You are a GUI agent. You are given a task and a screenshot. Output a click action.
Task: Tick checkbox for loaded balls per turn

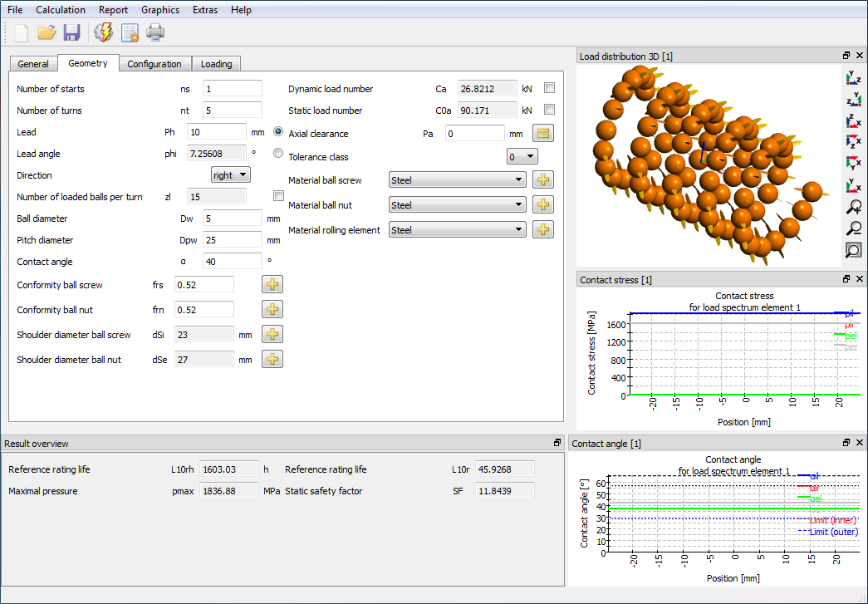tap(278, 196)
